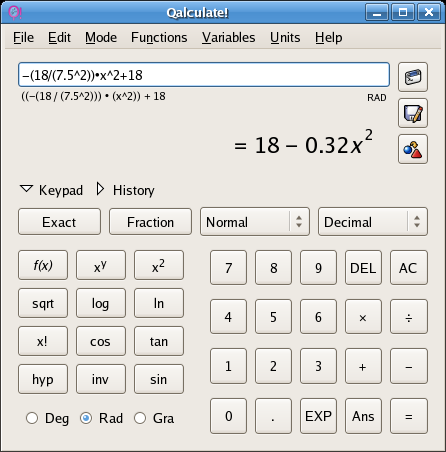This screenshot has width=446, height=452.
Task: Click the store result icon with pencil
Action: 413,113
